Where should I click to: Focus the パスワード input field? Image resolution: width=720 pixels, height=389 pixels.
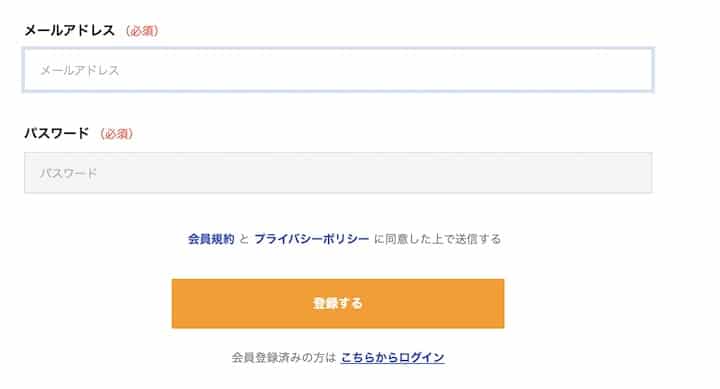[338, 173]
